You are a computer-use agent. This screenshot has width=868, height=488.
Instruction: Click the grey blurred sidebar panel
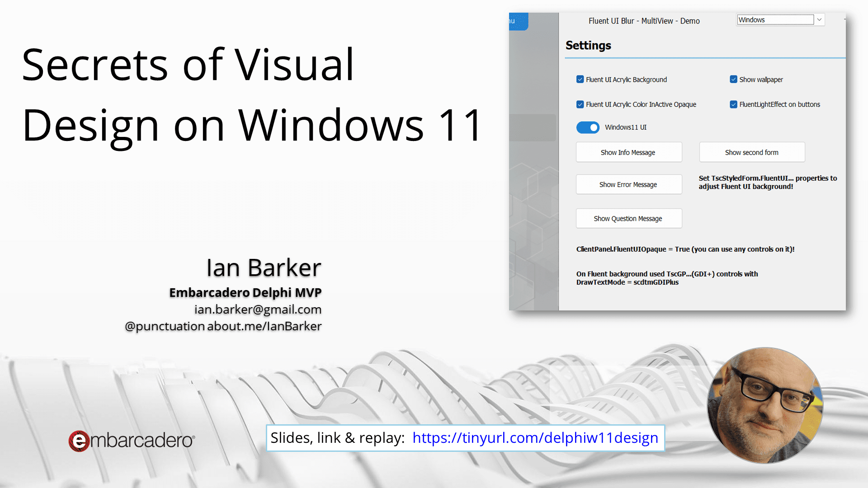pos(534,181)
